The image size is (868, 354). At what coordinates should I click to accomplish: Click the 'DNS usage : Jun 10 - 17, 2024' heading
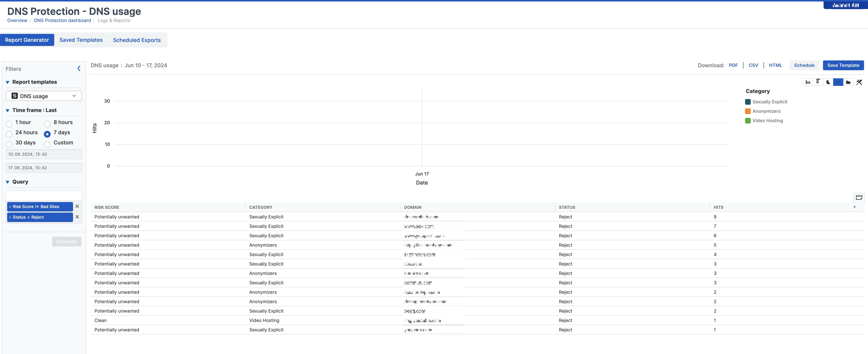(x=129, y=65)
